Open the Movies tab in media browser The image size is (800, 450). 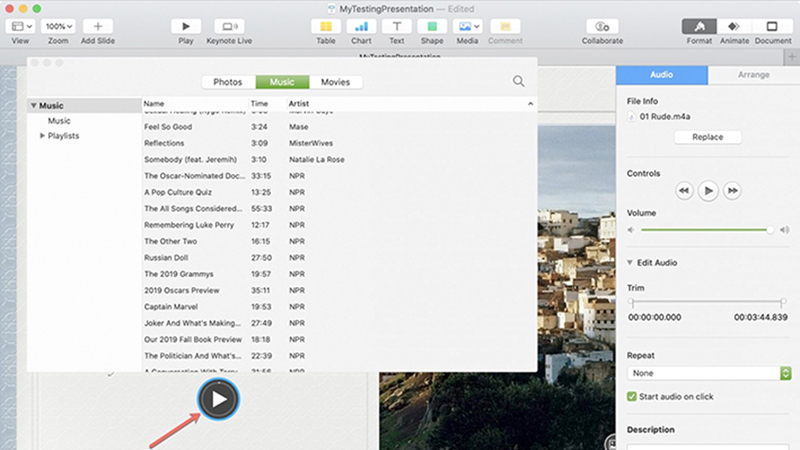(x=335, y=82)
